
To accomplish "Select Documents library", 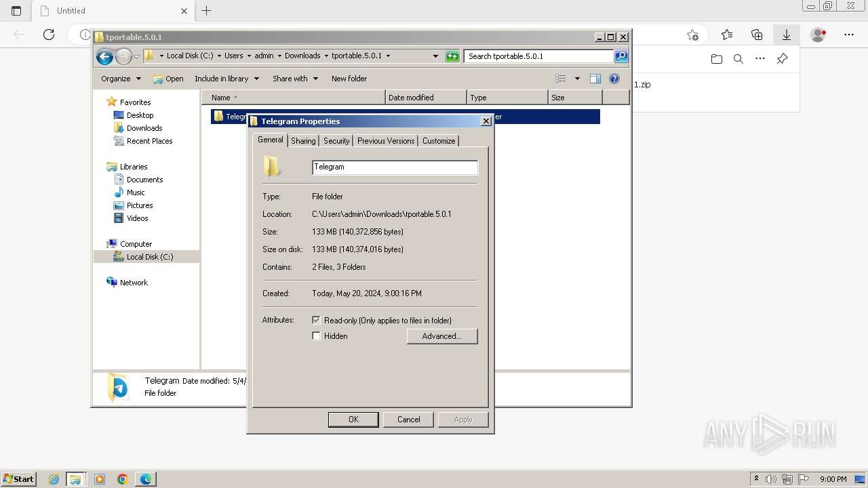I will click(x=144, y=180).
